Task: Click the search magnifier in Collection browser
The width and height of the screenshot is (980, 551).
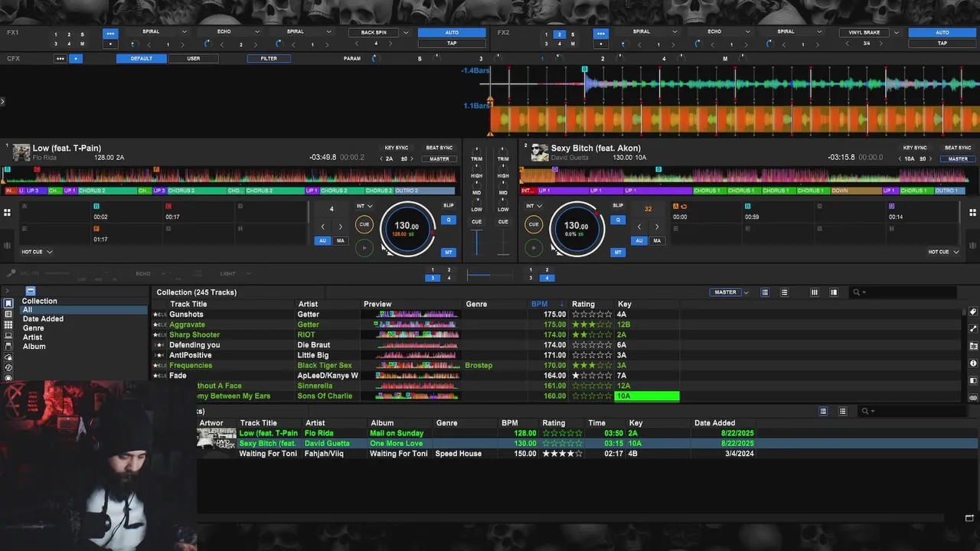Action: 857,292
